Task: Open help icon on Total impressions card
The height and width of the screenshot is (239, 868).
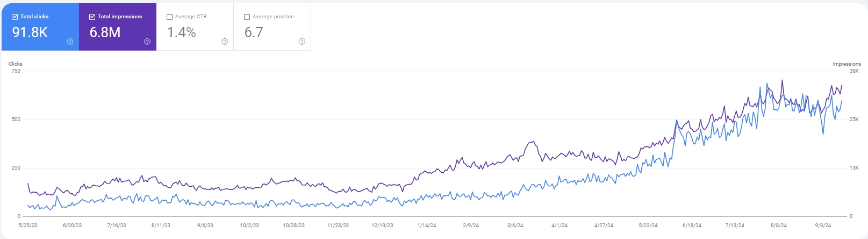Action: (x=147, y=41)
